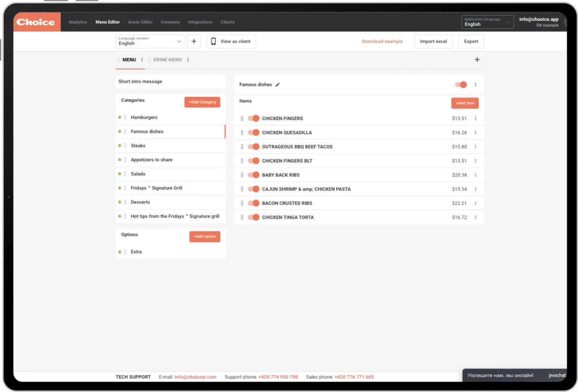Open the MENU tab three-dot options
The height and width of the screenshot is (392, 578).
coord(142,60)
